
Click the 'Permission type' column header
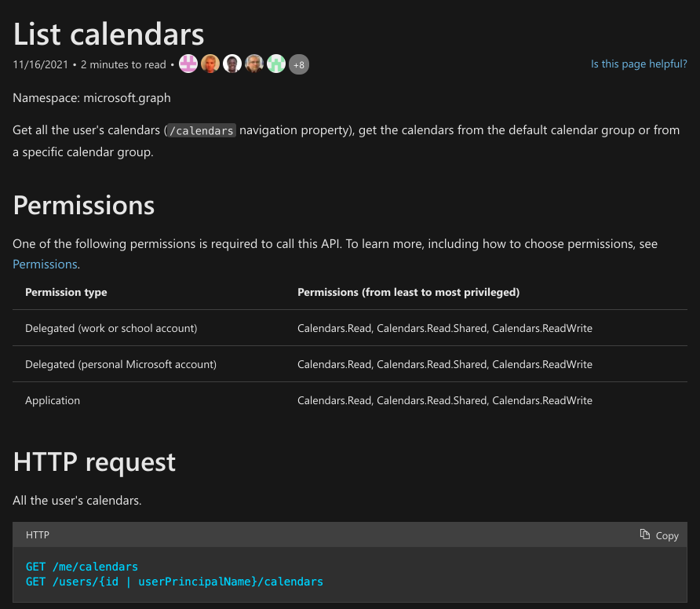[x=66, y=292]
